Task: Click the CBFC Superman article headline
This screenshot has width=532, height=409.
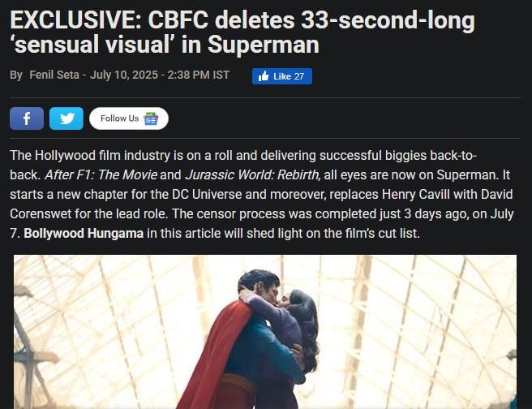Action: [x=243, y=32]
